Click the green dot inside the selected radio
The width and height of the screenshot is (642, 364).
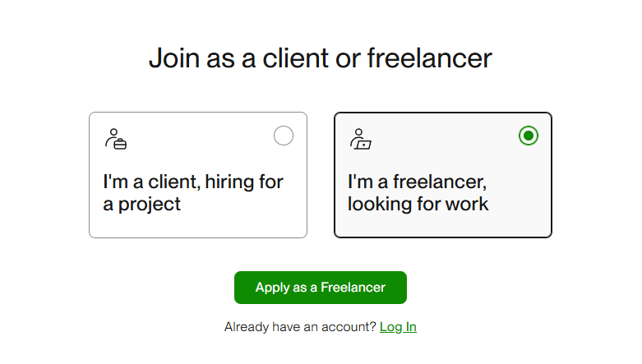(529, 136)
